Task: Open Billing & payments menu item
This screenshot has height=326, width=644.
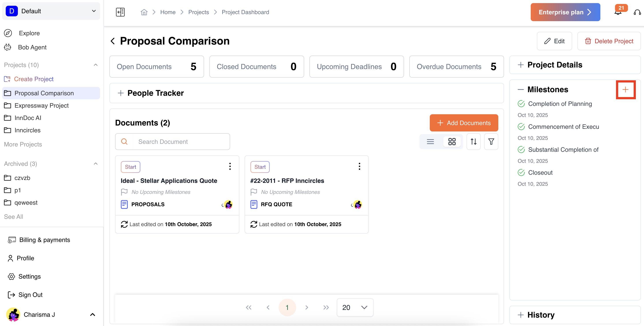Action: (45, 240)
